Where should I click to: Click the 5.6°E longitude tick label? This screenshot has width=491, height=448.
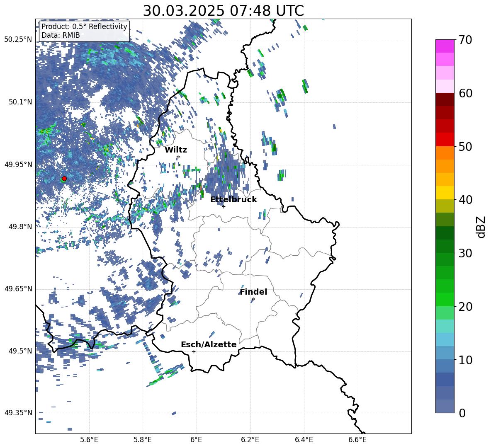[x=89, y=440]
